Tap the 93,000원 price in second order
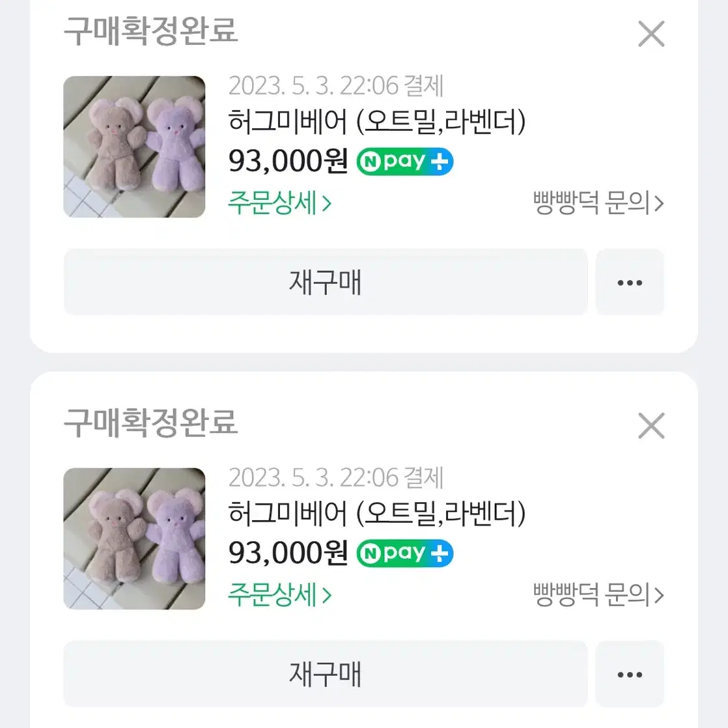728x728 pixels. pos(288,553)
